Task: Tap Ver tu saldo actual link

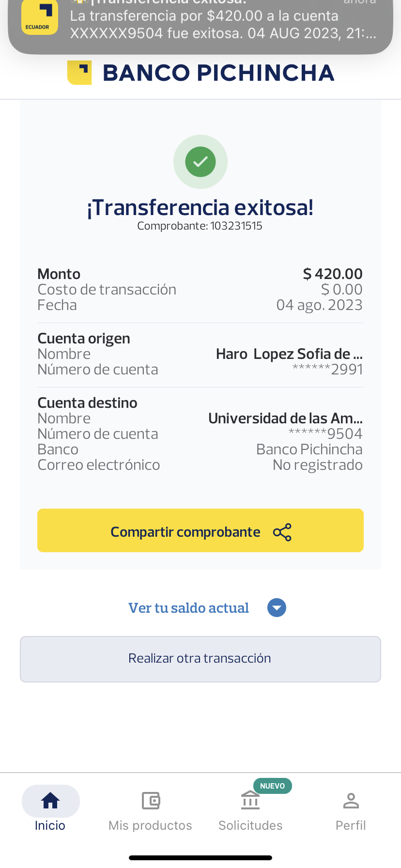Action: [x=188, y=608]
